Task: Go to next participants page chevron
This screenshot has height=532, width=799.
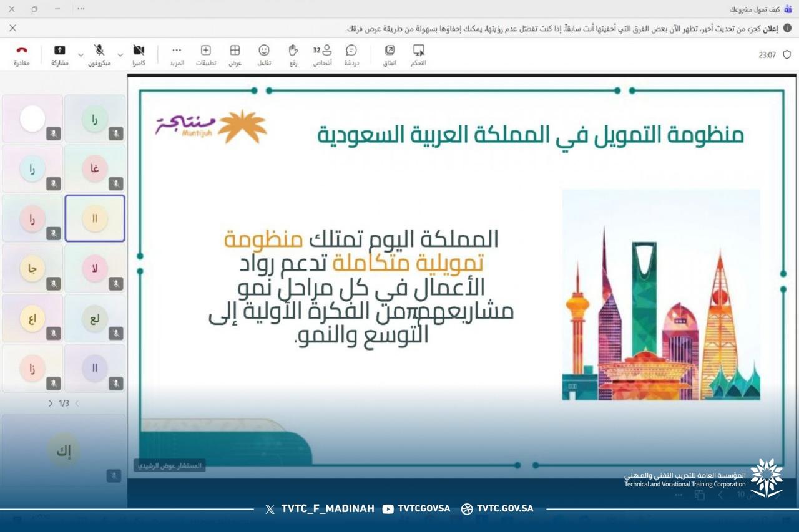Action: click(x=51, y=404)
